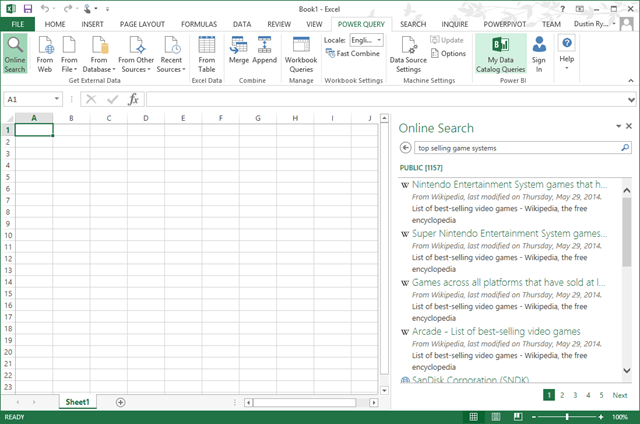Zoom in with plus button

click(x=601, y=417)
